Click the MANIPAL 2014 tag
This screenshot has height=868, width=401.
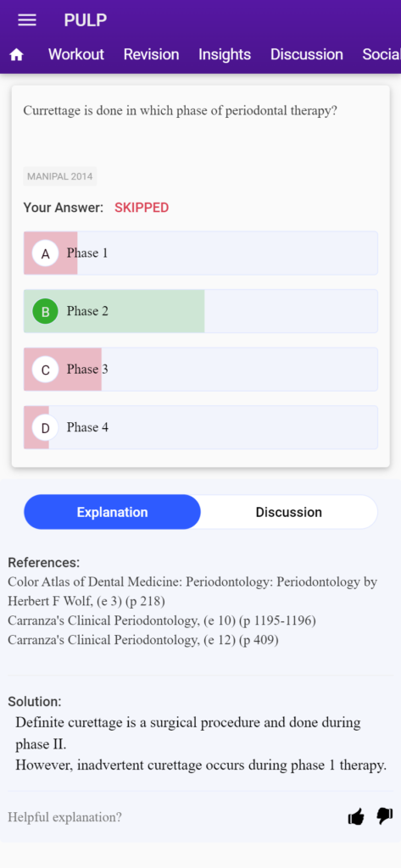[x=60, y=176]
